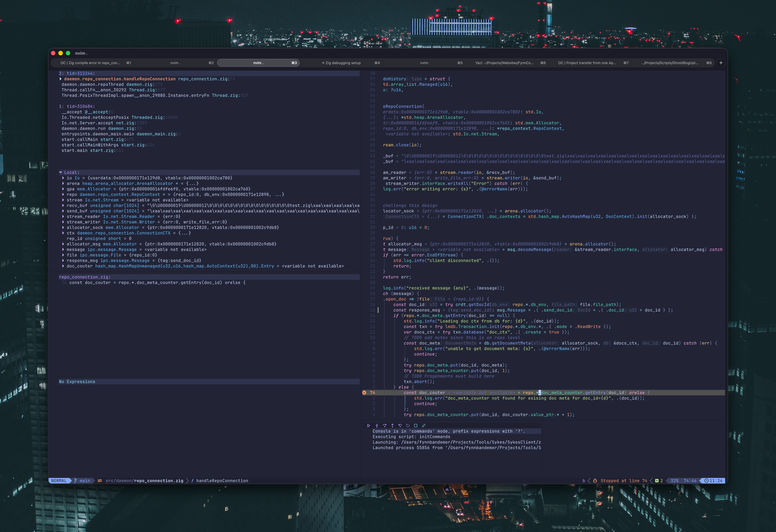This screenshot has width=776, height=532.
Task: Collapse the Local variables section
Action: pos(61,172)
